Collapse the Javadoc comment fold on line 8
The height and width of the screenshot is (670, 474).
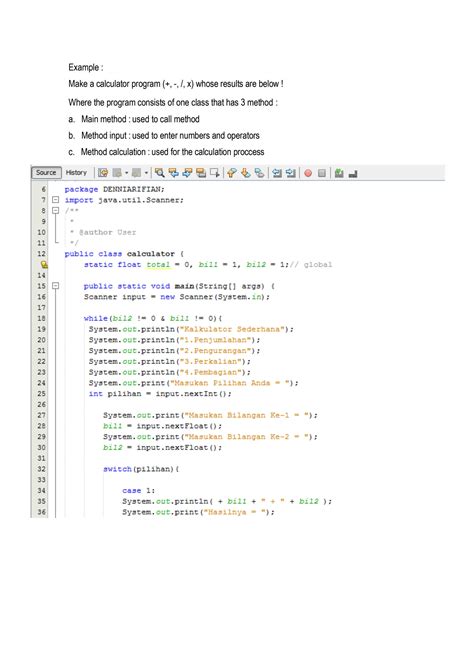point(55,210)
